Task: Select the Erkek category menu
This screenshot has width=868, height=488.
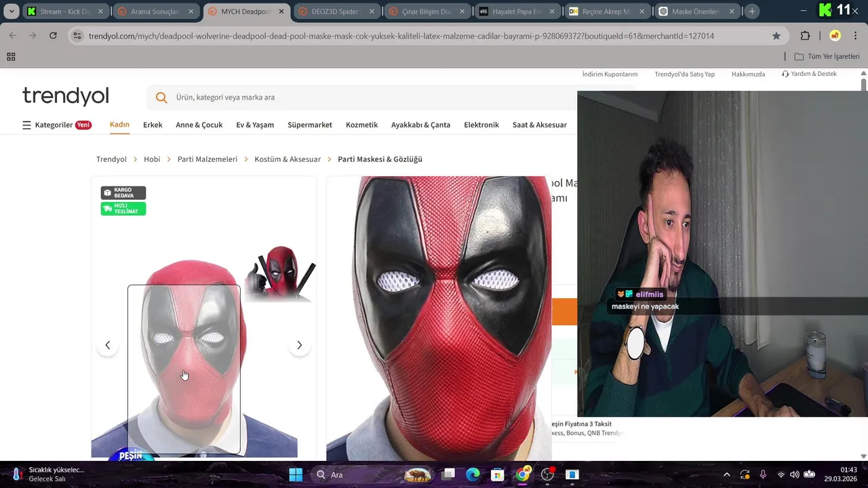Action: tap(153, 125)
